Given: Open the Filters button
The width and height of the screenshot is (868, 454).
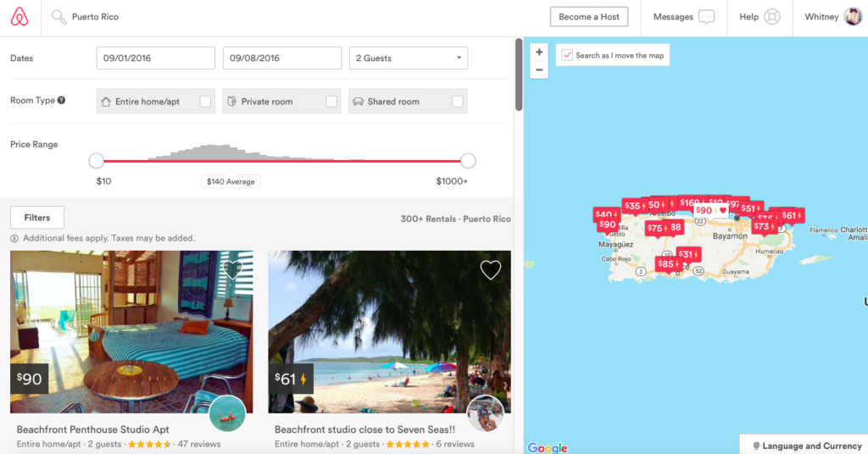Looking at the screenshot, I should click(x=37, y=218).
